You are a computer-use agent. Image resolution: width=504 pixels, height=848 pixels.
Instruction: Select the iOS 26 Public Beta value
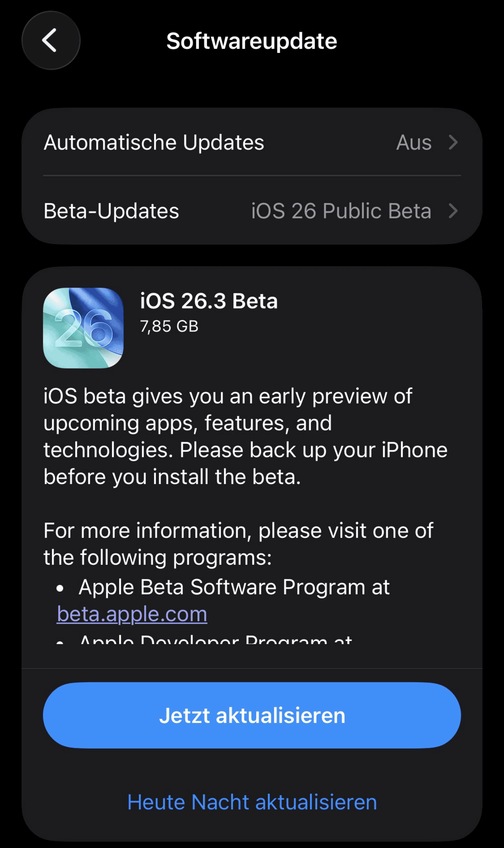click(341, 211)
